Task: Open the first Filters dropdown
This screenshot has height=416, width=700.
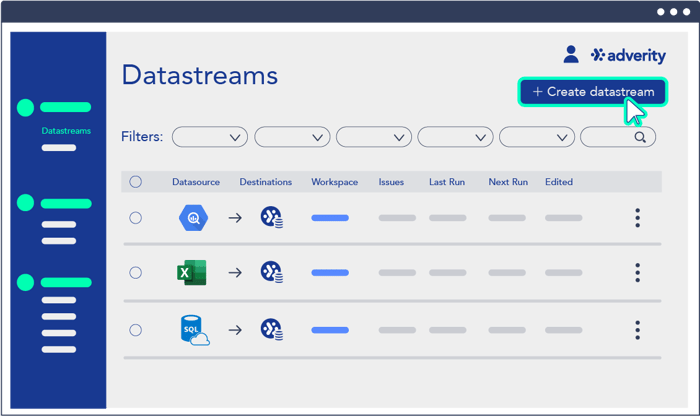Action: (210, 137)
